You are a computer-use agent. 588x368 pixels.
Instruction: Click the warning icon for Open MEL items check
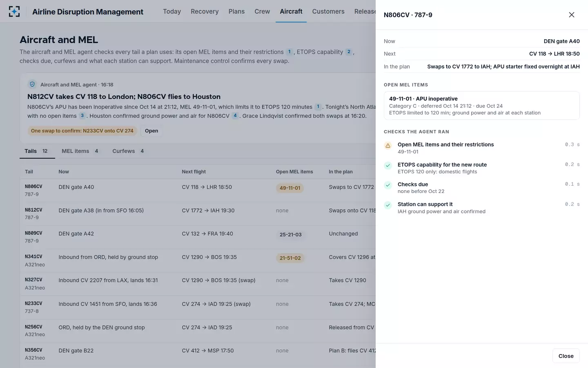click(388, 146)
